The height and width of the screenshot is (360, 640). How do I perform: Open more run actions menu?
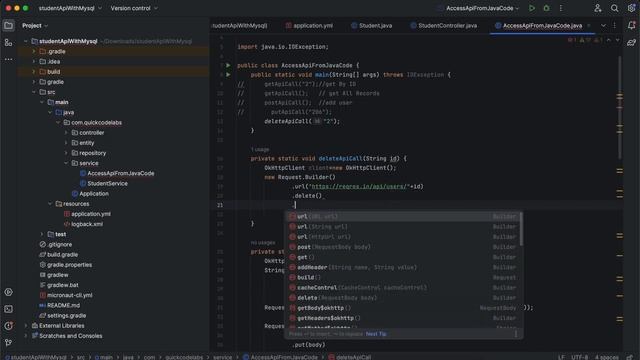(561, 8)
